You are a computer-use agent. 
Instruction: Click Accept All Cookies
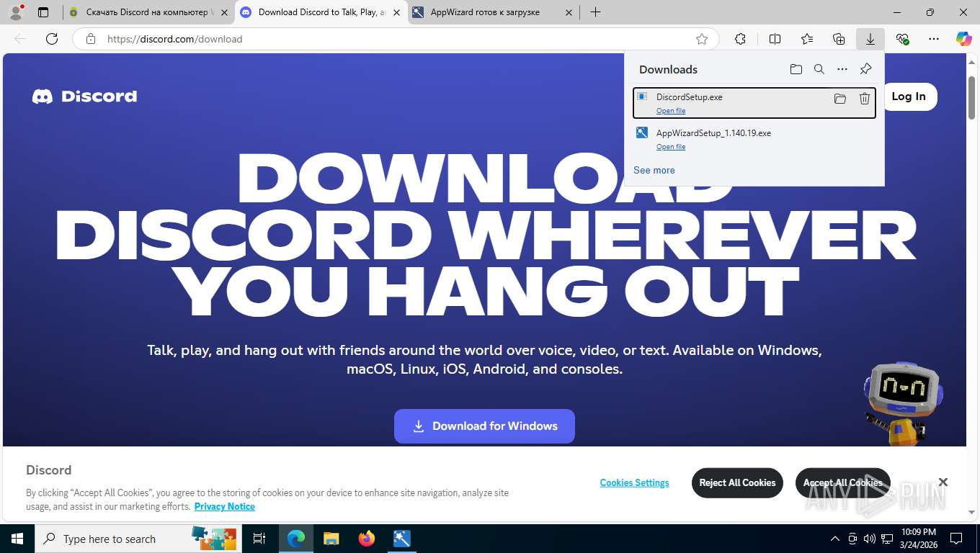click(x=842, y=482)
